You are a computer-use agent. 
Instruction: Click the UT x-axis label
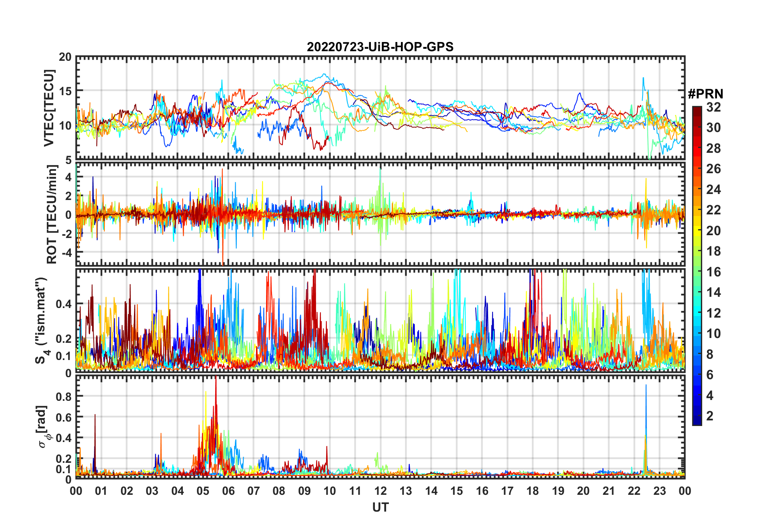tap(380, 507)
